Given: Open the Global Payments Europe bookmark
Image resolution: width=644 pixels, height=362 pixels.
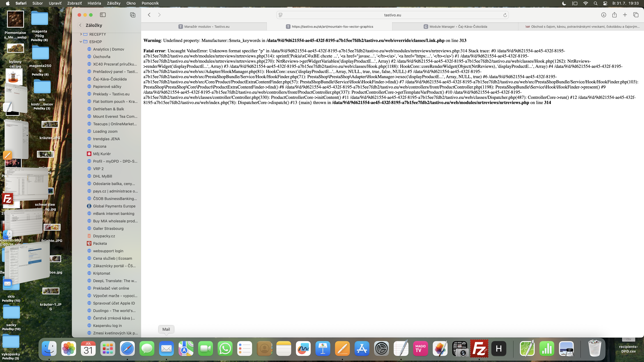Looking at the screenshot, I should (x=114, y=206).
